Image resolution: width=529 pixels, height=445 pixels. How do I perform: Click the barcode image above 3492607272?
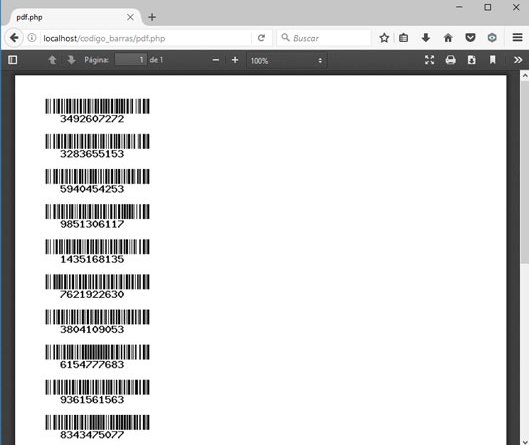[98, 106]
